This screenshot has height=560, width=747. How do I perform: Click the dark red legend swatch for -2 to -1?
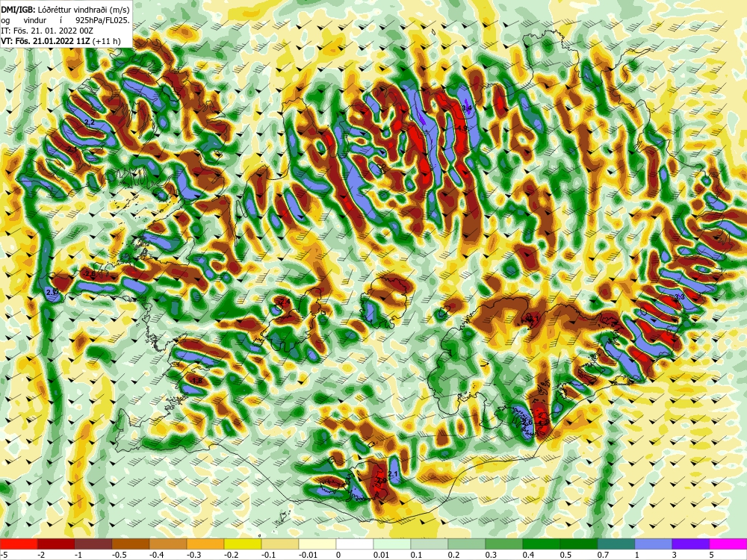pos(56,544)
